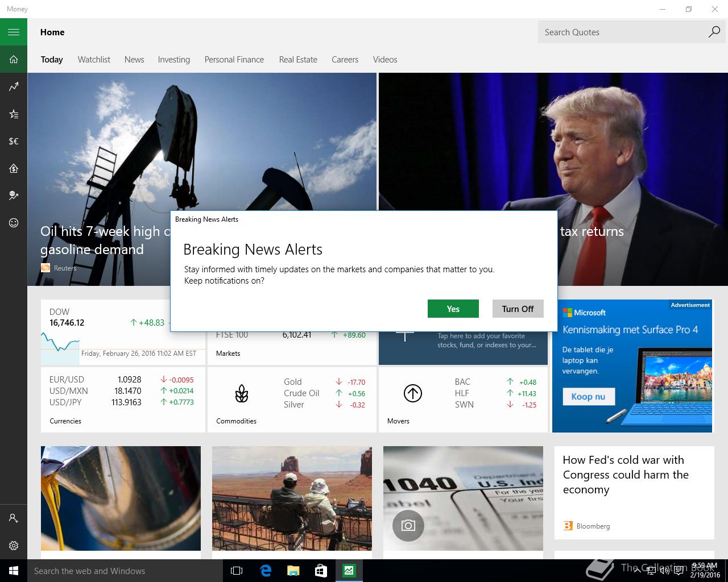Open Markets from the sidebar chart icon
The width and height of the screenshot is (728, 582).
click(14, 86)
